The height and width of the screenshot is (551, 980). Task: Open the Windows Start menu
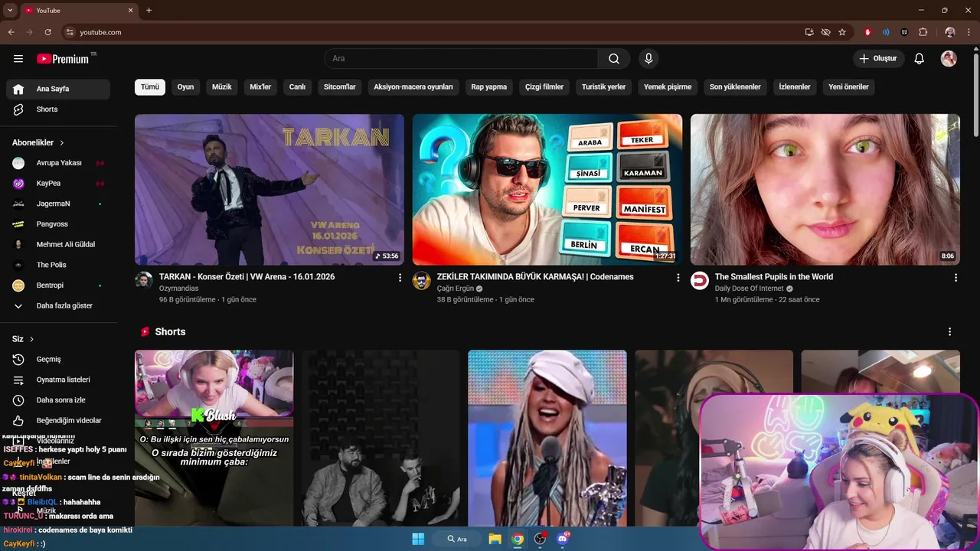(418, 539)
